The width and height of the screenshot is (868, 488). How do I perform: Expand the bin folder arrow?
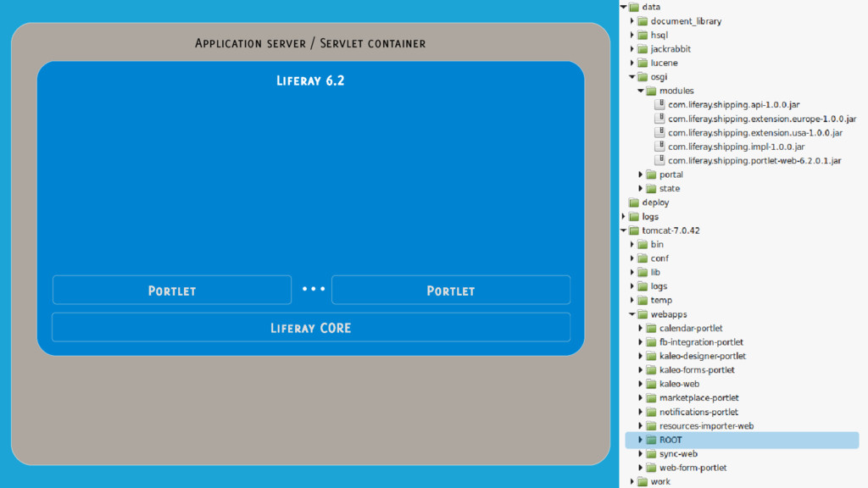pos(632,244)
